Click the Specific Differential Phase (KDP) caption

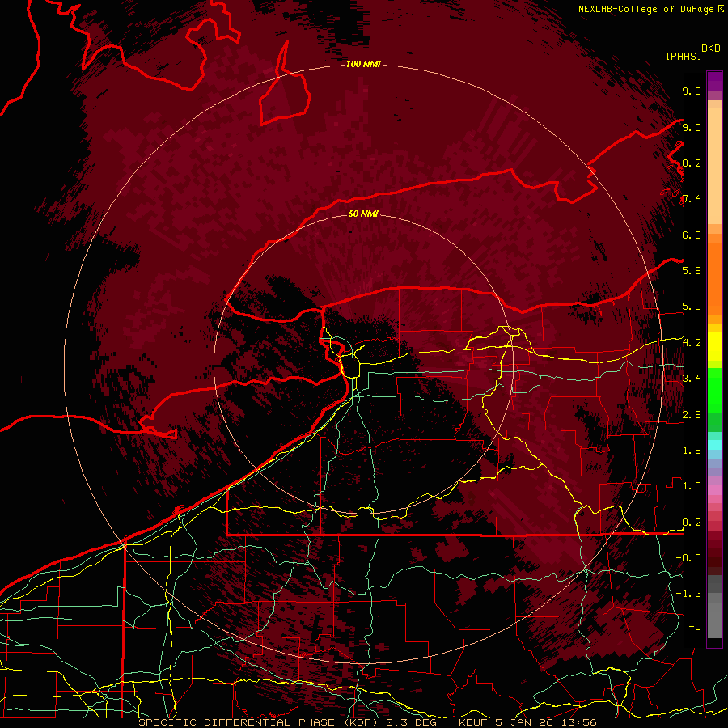coord(367,722)
